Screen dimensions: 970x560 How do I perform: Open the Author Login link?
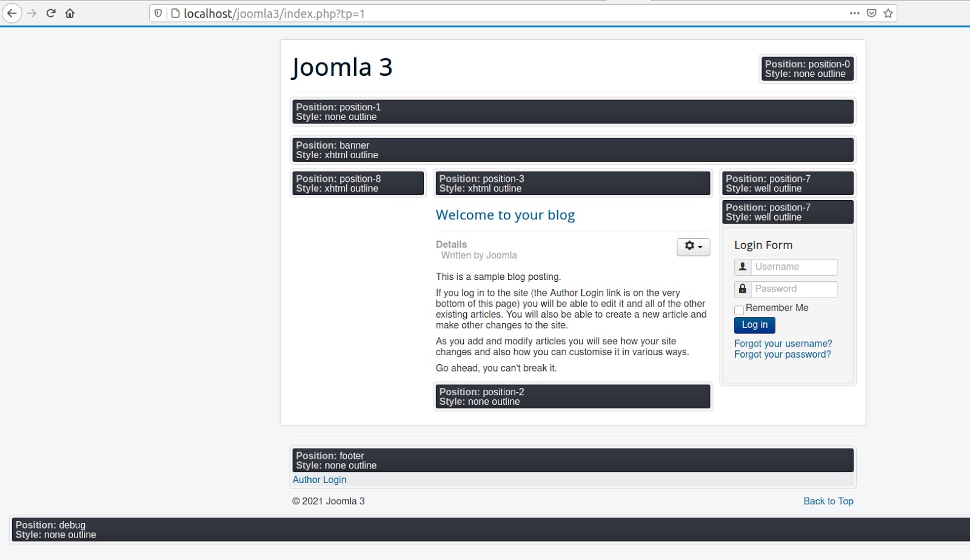click(319, 479)
